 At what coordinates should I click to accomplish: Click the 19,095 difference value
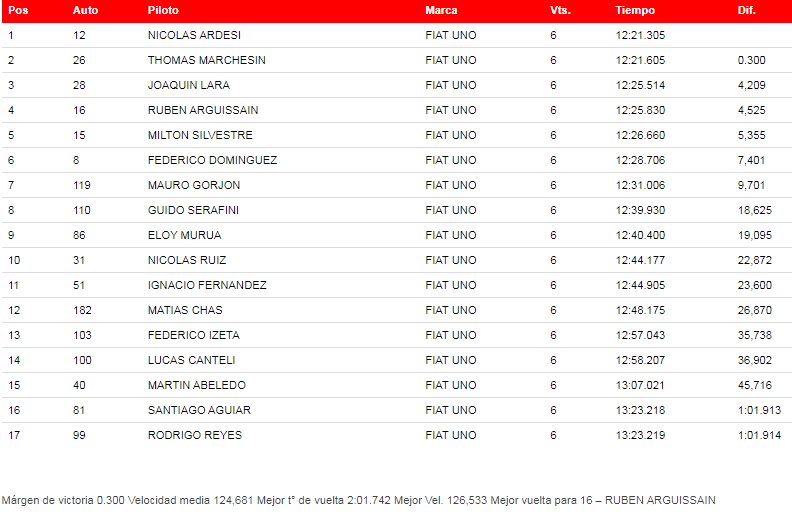click(753, 235)
